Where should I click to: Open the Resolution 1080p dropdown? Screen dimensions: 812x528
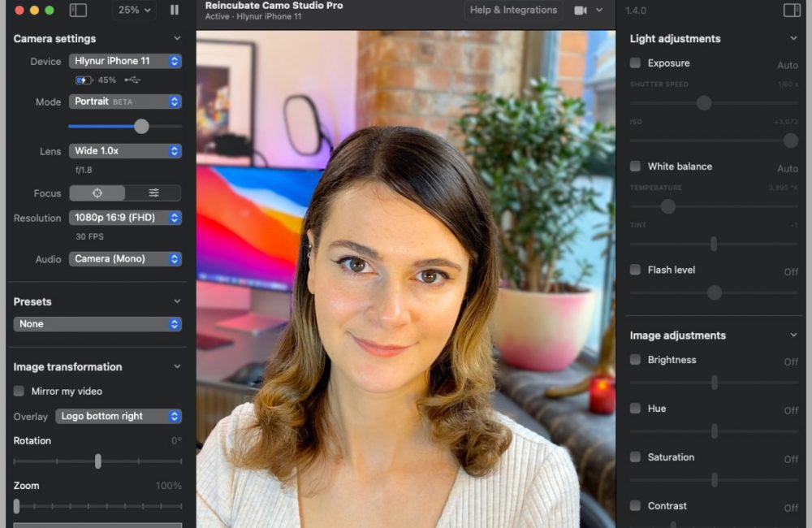(x=125, y=218)
